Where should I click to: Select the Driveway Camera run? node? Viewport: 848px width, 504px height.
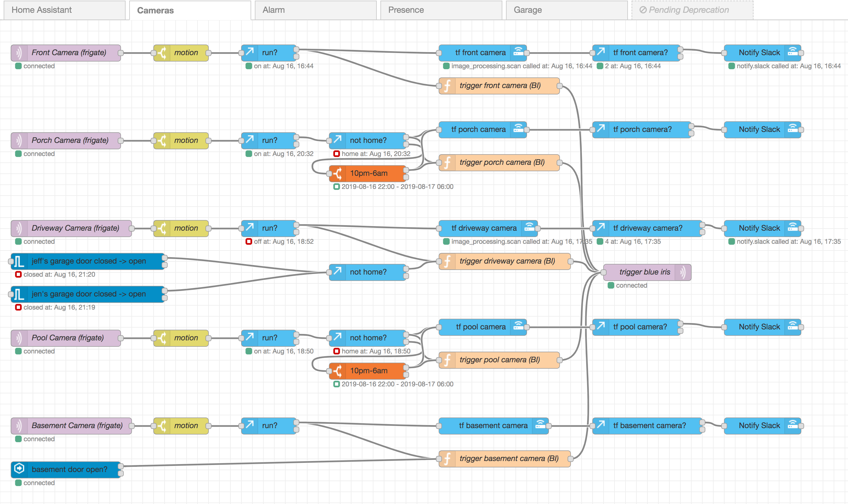269,228
